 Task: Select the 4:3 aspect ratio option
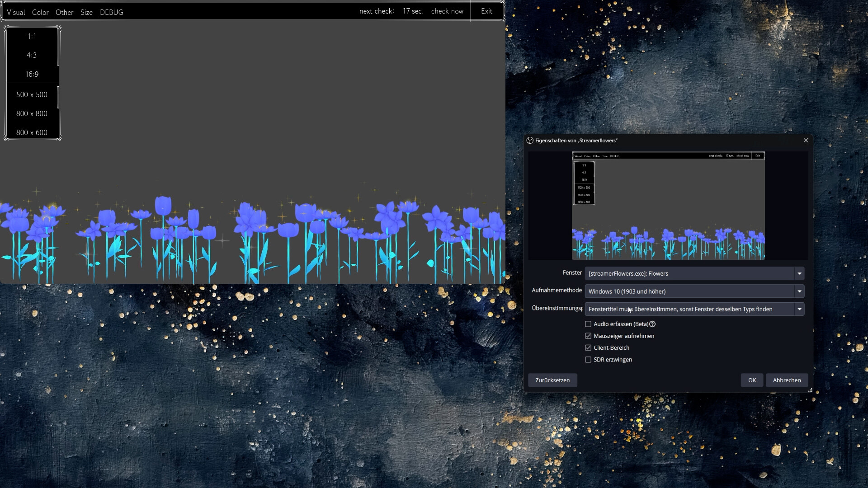(x=31, y=55)
